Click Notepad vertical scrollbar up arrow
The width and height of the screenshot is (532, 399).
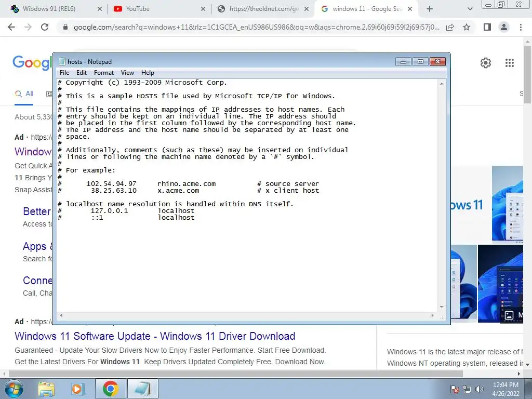(442, 84)
